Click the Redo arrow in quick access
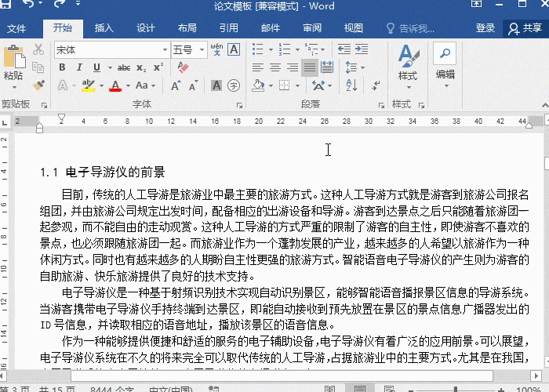 click(60, 4)
